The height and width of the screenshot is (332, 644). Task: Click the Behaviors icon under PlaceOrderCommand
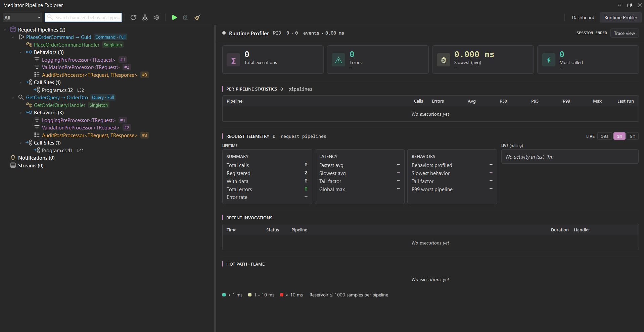pos(29,52)
